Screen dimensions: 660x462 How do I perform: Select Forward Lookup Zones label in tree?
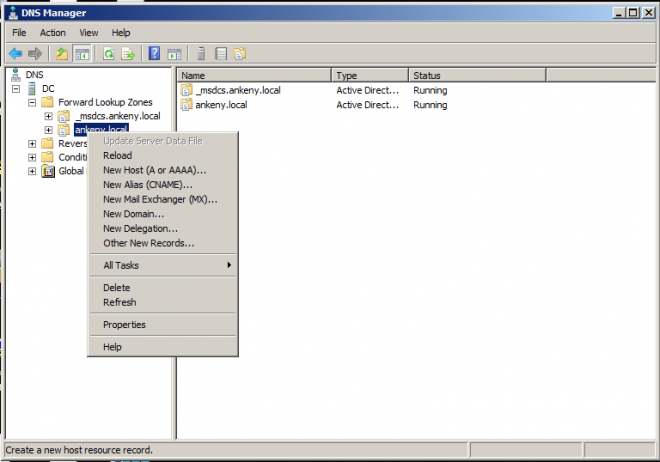pyautogui.click(x=105, y=102)
